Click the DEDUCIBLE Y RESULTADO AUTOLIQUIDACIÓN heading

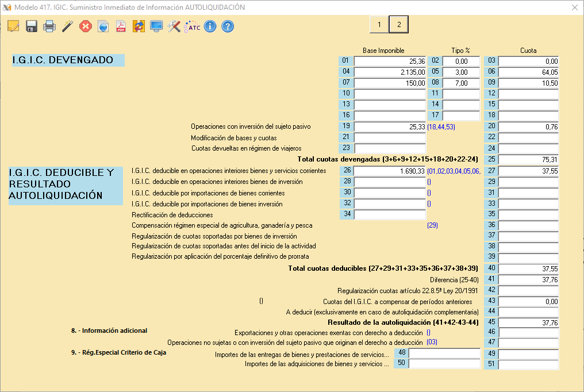coord(66,186)
